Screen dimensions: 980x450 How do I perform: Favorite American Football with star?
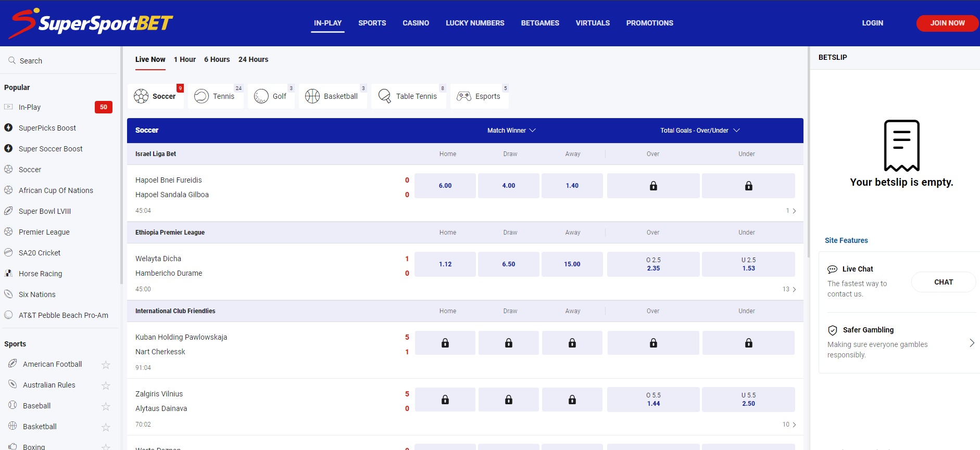point(106,365)
